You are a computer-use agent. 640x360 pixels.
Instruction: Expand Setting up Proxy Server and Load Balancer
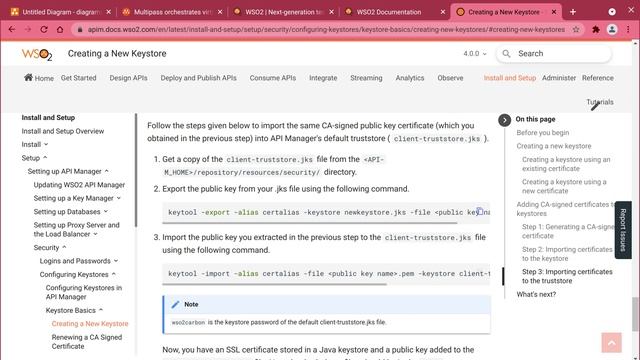pyautogui.click(x=96, y=234)
